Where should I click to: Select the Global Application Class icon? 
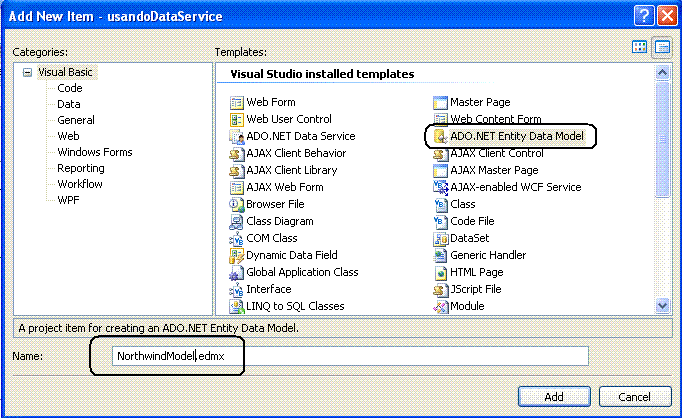click(236, 273)
